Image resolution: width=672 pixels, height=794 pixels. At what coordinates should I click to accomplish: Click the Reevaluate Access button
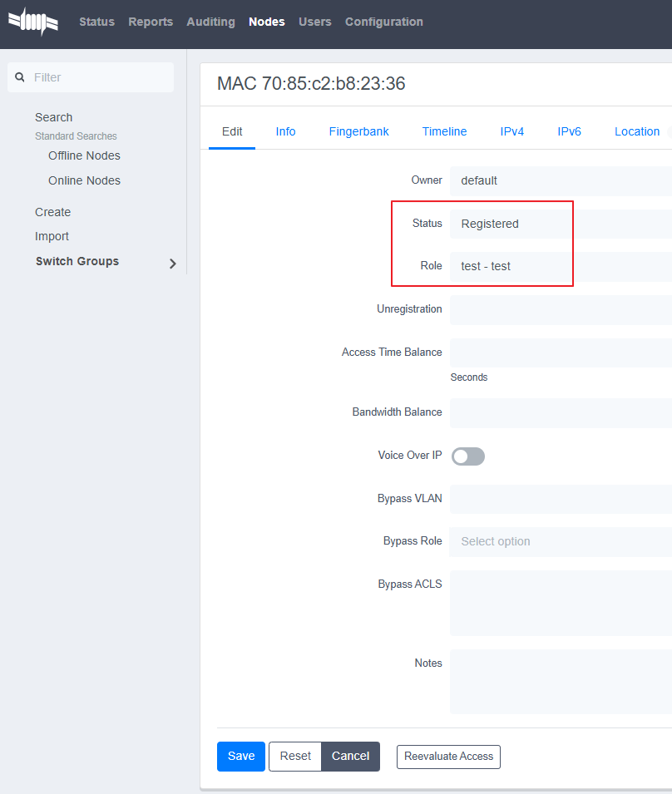pyautogui.click(x=448, y=757)
